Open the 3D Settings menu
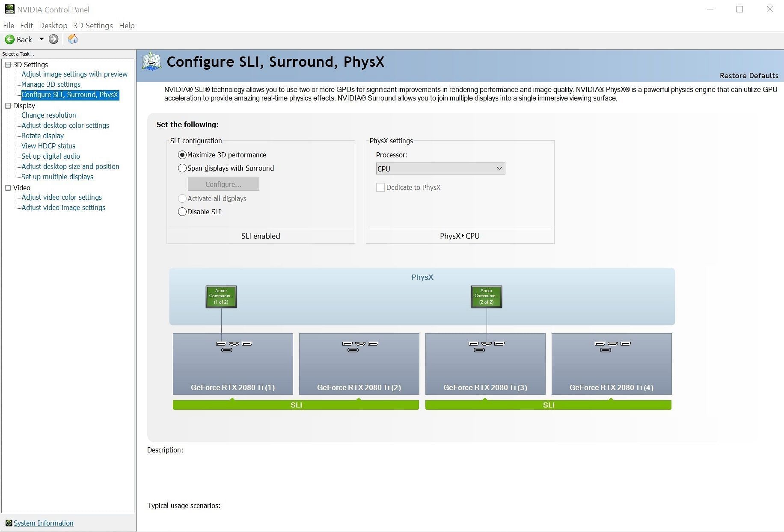Viewport: 784px width, 532px height. click(x=93, y=26)
